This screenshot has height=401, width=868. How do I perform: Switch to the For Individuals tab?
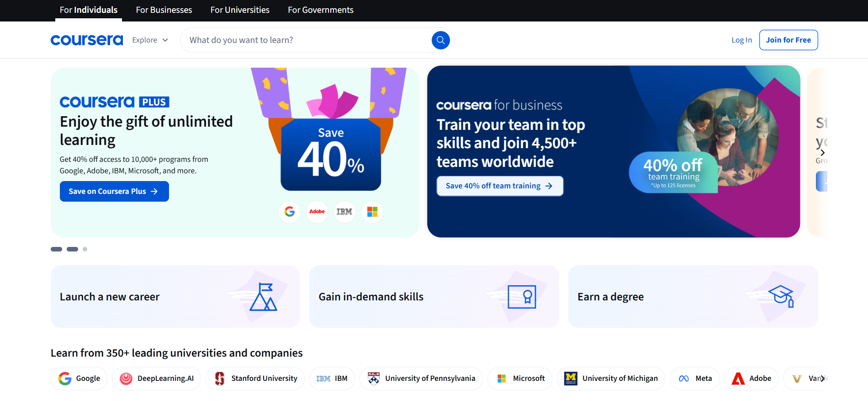click(89, 10)
